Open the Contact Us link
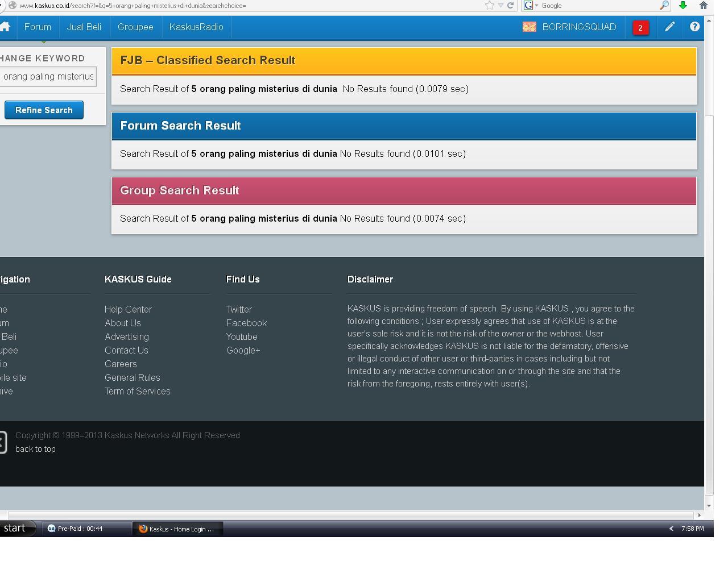Image resolution: width=728 pixels, height=582 pixels. [x=126, y=350]
